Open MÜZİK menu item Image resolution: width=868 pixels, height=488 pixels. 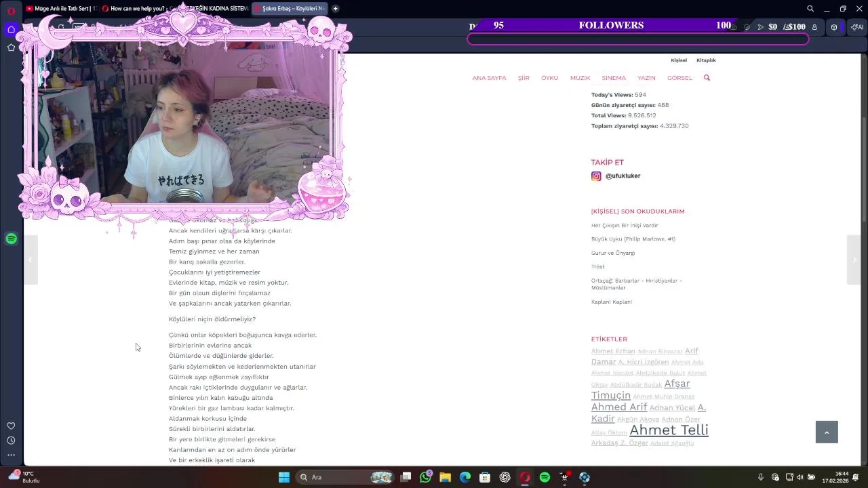pos(580,78)
